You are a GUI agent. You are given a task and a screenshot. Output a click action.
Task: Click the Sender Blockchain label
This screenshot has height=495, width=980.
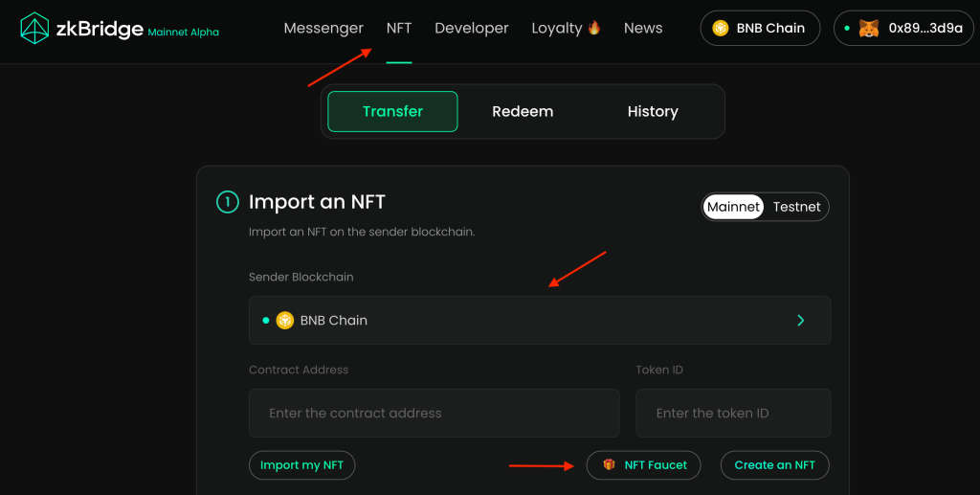[x=301, y=277]
